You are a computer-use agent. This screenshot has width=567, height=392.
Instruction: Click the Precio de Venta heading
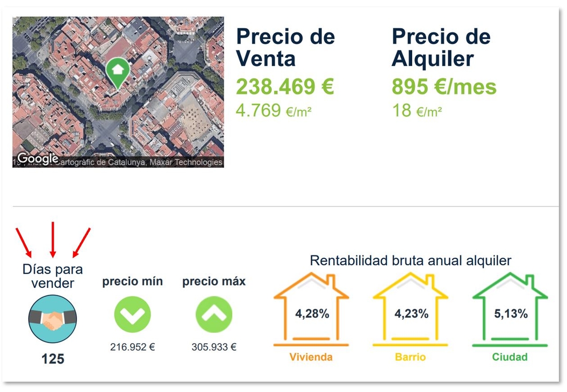pyautogui.click(x=286, y=47)
